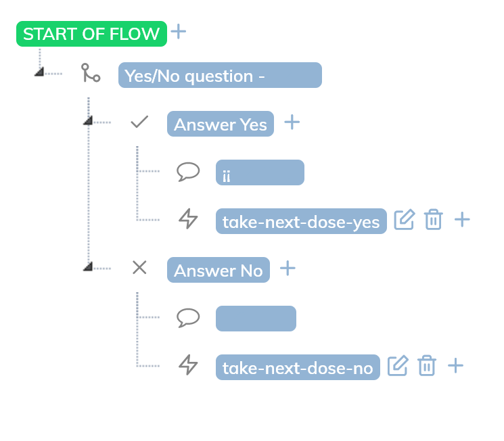Screen dimensions: 504x441
Task: Add a step after take-next-dose-no
Action: tap(456, 365)
